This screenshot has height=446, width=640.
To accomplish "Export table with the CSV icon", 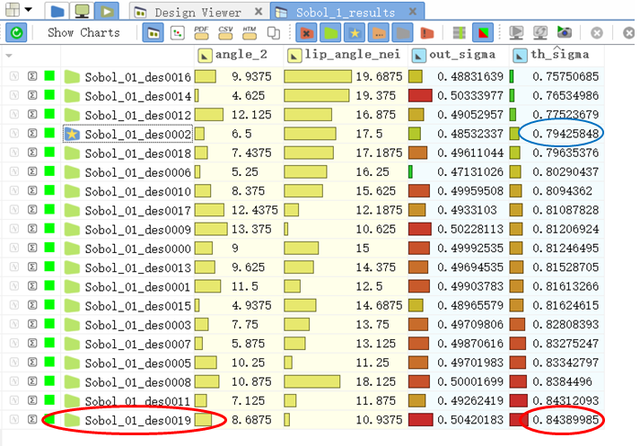I will (228, 33).
